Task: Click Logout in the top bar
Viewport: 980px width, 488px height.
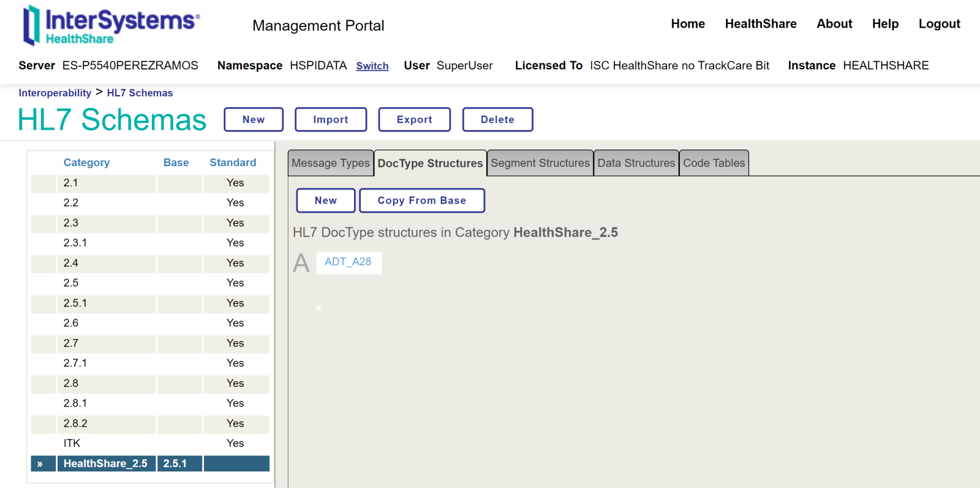Action: click(939, 24)
